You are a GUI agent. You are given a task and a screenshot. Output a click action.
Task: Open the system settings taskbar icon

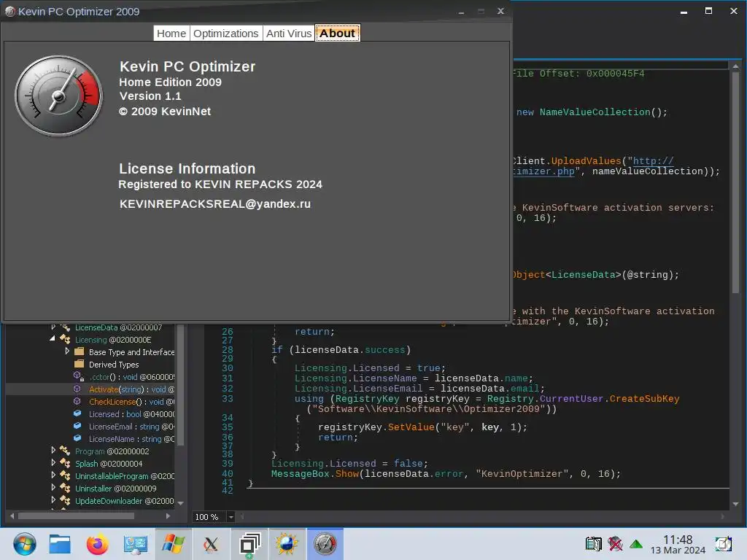pyautogui.click(x=135, y=544)
